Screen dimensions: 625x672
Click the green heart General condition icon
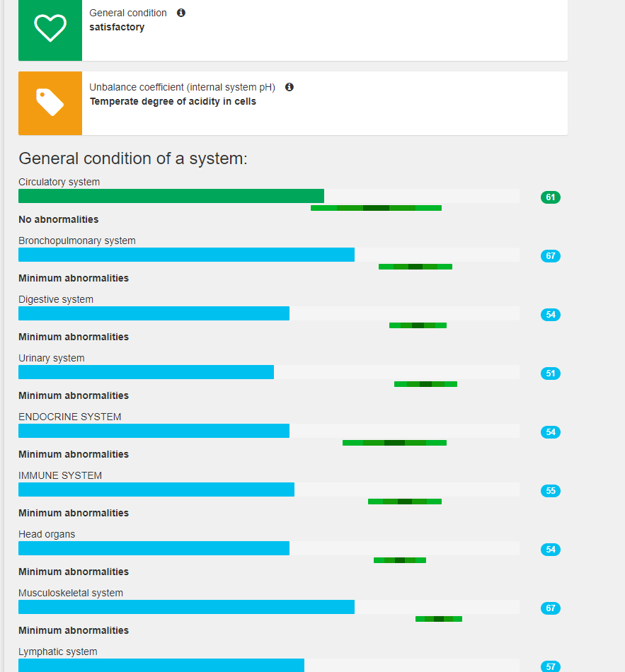click(x=50, y=28)
